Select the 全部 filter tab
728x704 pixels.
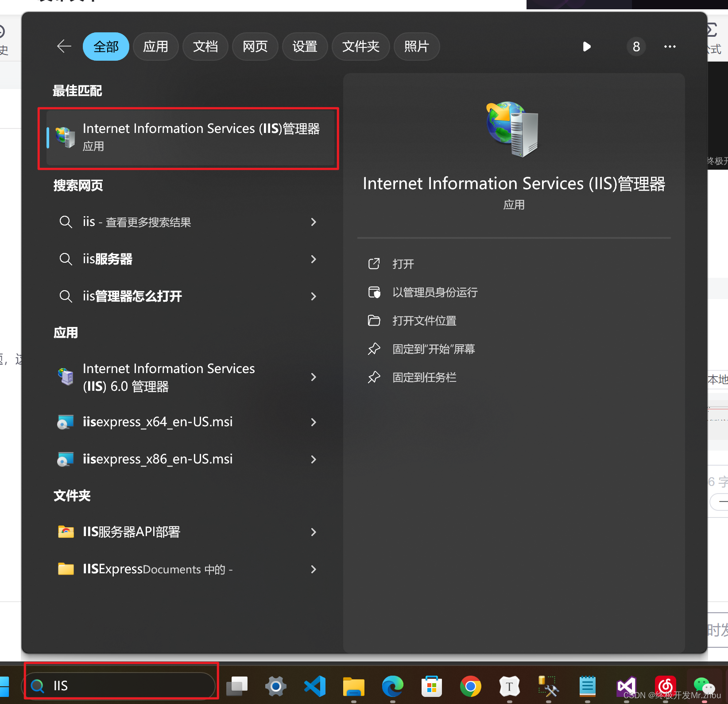tap(106, 47)
